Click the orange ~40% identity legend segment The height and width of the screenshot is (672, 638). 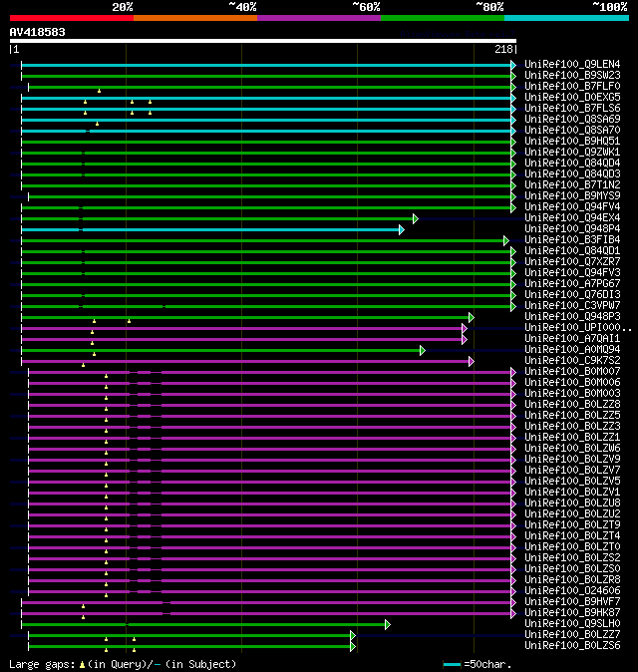tap(195, 18)
